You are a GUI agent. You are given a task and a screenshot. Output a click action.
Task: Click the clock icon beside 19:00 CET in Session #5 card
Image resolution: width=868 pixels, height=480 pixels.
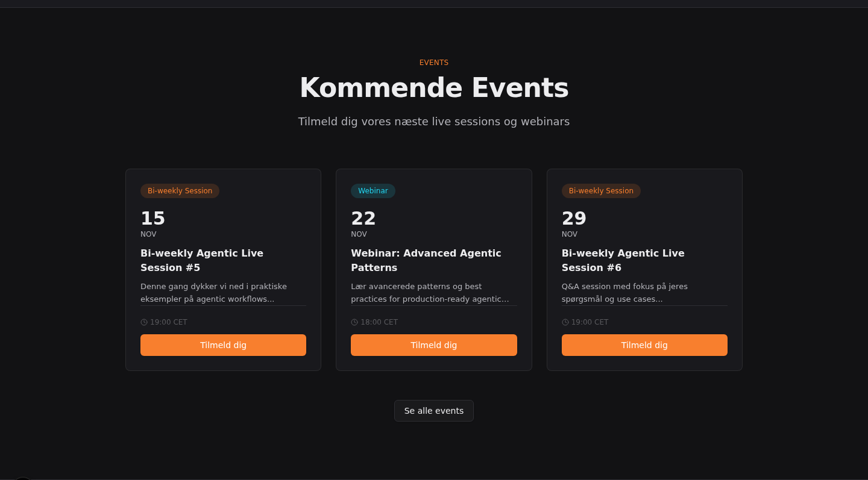(144, 322)
